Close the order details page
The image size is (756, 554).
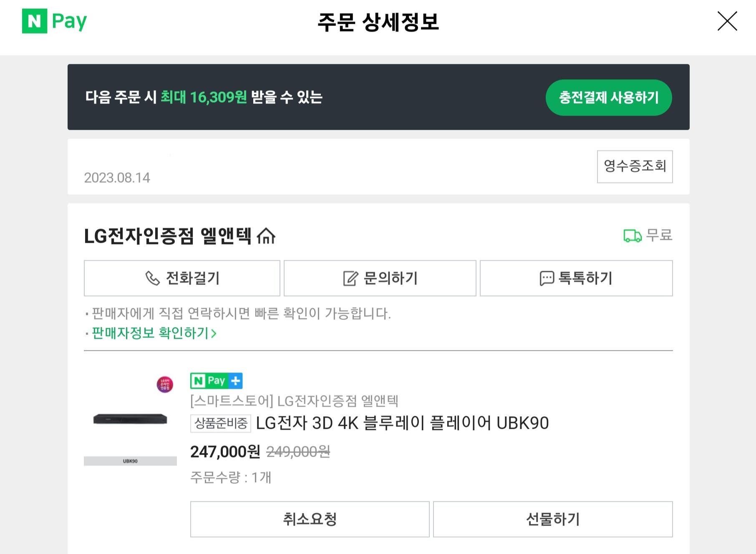pos(727,21)
